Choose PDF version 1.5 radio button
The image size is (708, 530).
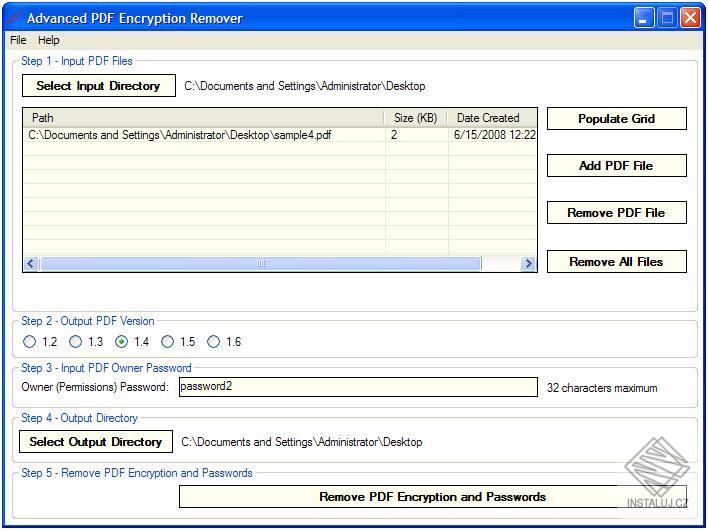click(x=168, y=342)
